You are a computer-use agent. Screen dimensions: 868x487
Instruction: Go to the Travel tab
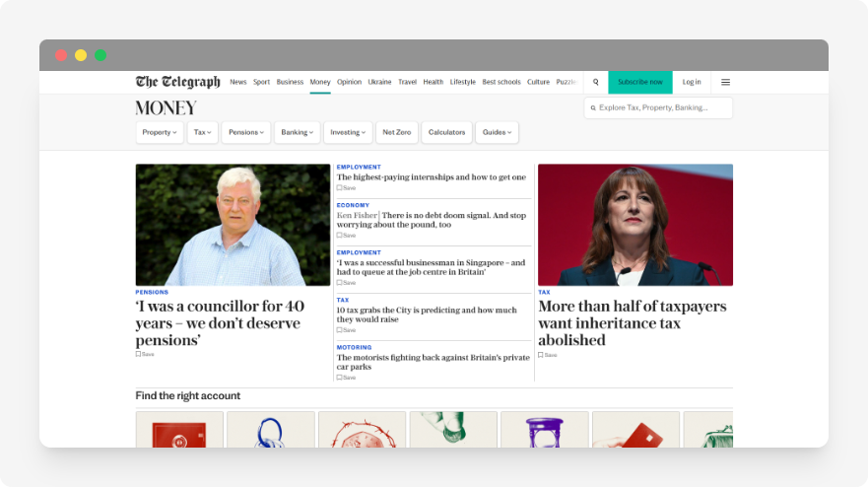408,82
